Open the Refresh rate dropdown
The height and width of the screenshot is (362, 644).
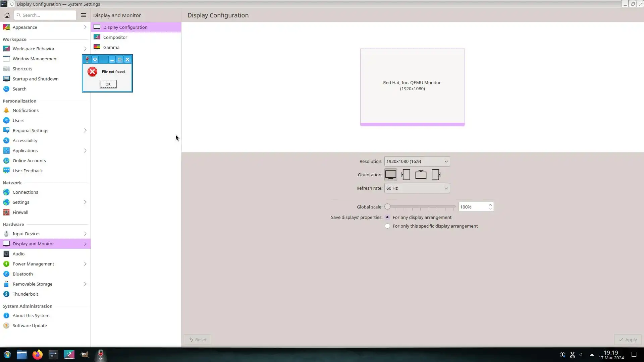click(417, 188)
